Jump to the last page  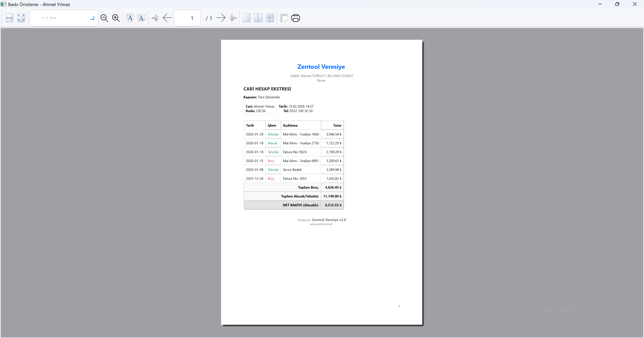tap(233, 18)
